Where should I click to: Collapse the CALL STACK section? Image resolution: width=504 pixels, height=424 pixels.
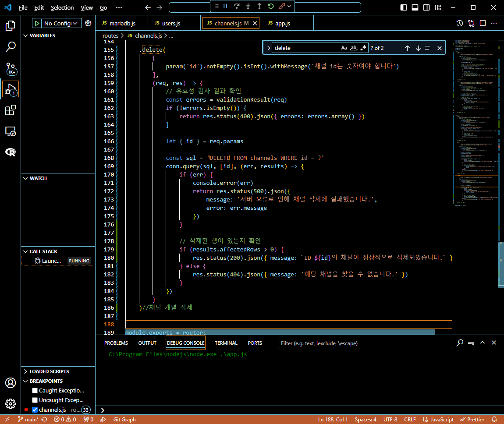pyautogui.click(x=26, y=251)
